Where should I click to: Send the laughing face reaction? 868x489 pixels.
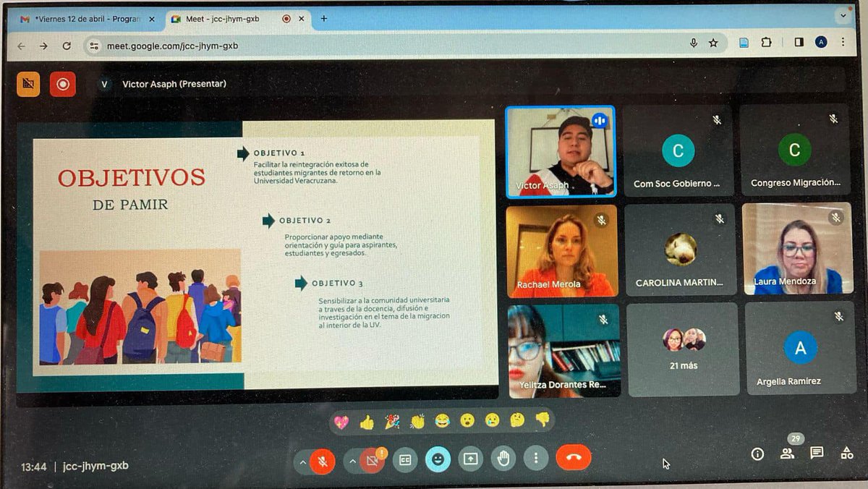coord(442,420)
